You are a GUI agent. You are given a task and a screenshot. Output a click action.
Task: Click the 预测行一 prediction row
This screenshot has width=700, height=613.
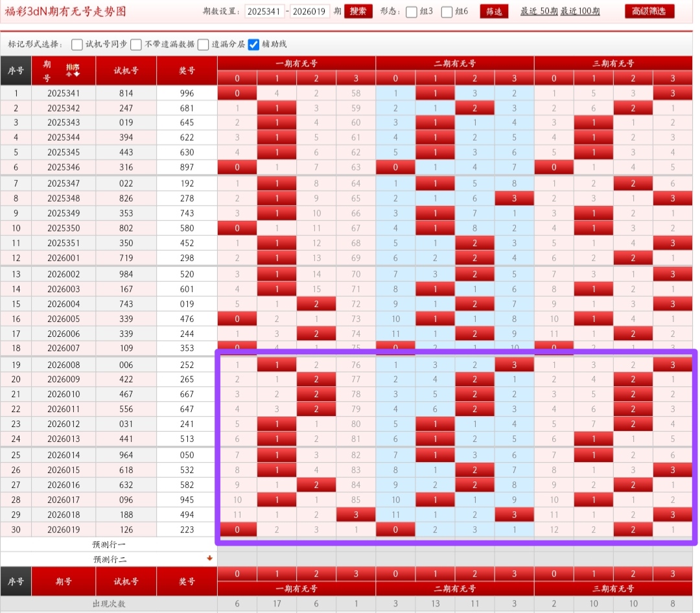(x=109, y=544)
